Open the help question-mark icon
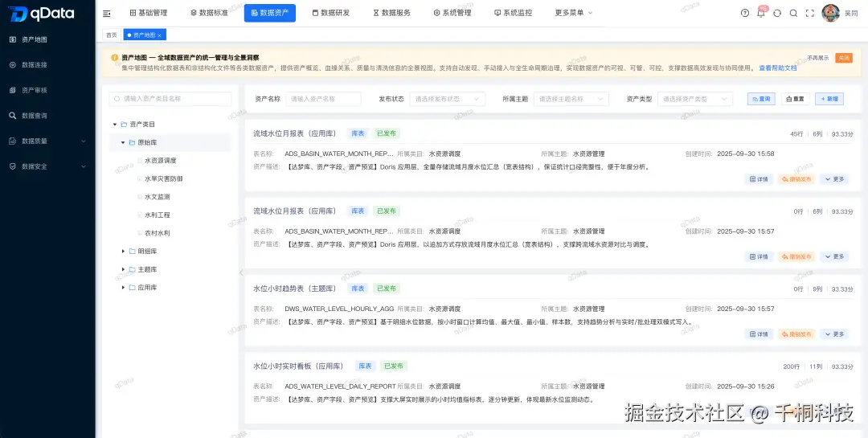 [x=744, y=14]
